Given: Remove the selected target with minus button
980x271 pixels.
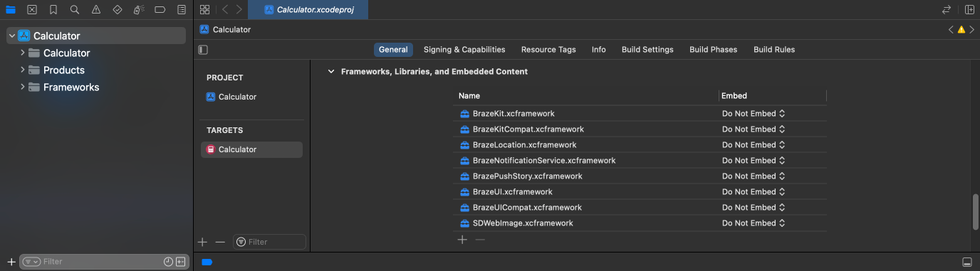Looking at the screenshot, I should [x=220, y=242].
